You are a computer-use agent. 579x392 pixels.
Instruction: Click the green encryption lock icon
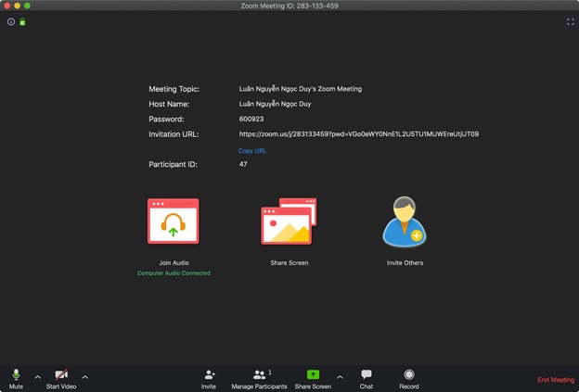tap(22, 21)
